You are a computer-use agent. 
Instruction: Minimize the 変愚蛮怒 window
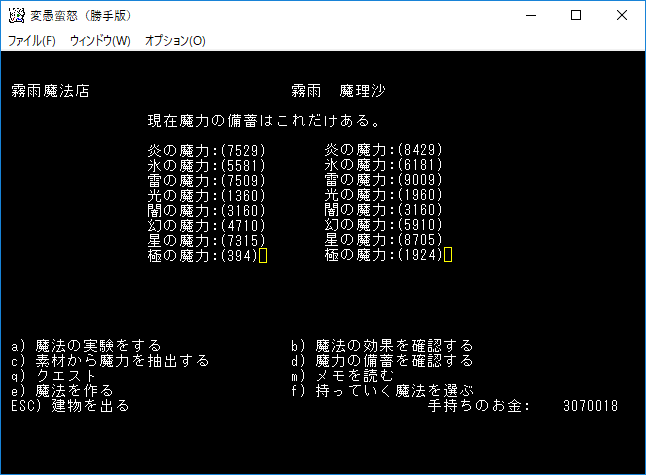point(531,16)
